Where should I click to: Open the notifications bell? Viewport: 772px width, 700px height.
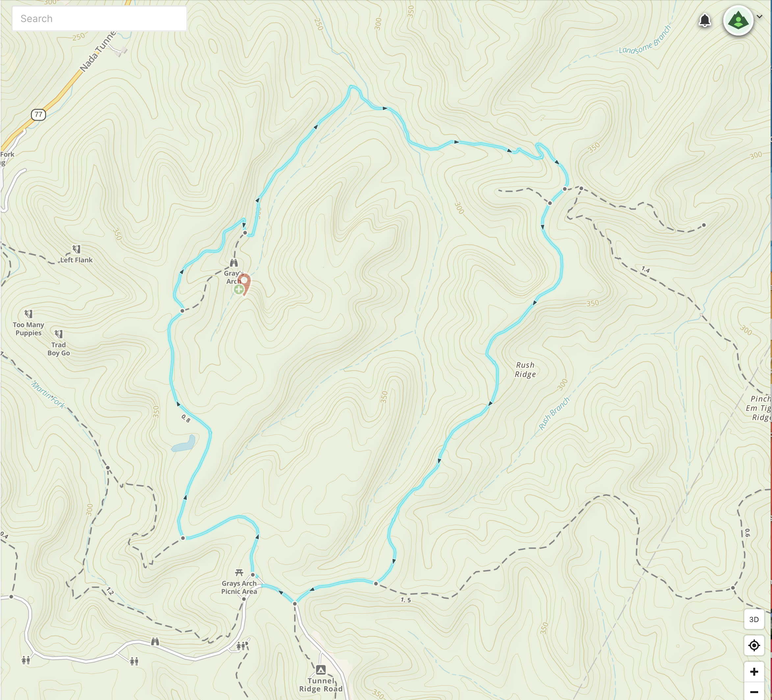[x=705, y=20]
